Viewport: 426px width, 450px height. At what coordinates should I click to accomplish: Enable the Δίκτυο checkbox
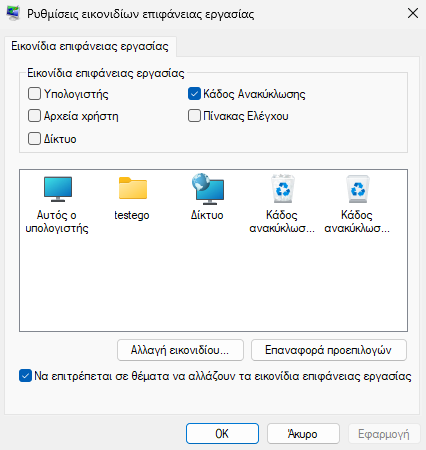coord(34,138)
